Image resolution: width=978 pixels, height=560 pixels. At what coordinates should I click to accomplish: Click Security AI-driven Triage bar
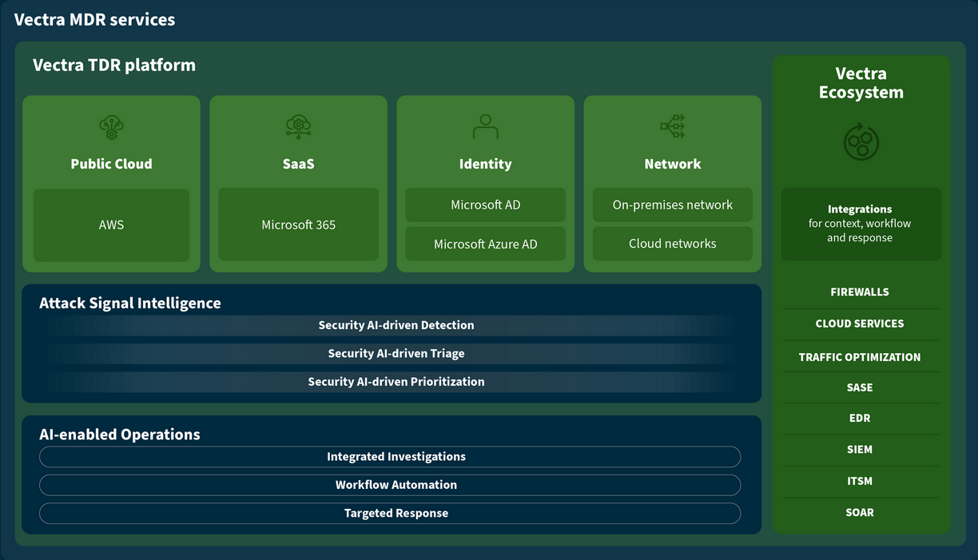click(x=392, y=353)
